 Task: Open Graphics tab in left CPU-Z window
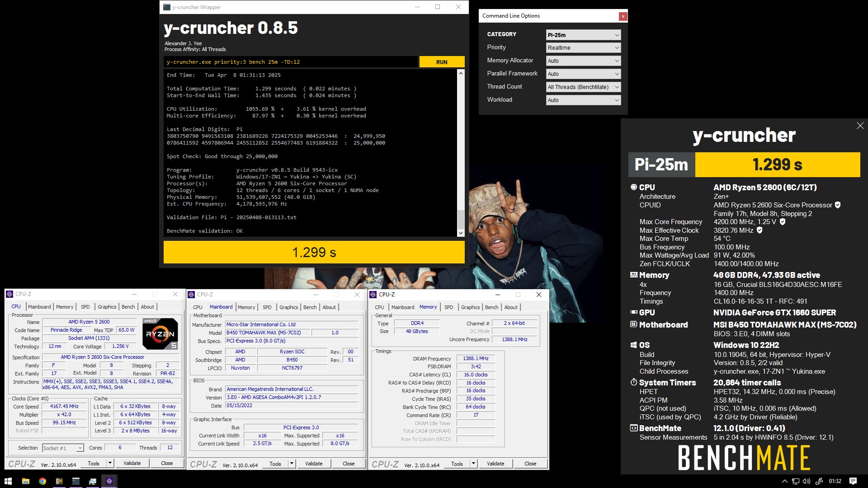pos(107,307)
